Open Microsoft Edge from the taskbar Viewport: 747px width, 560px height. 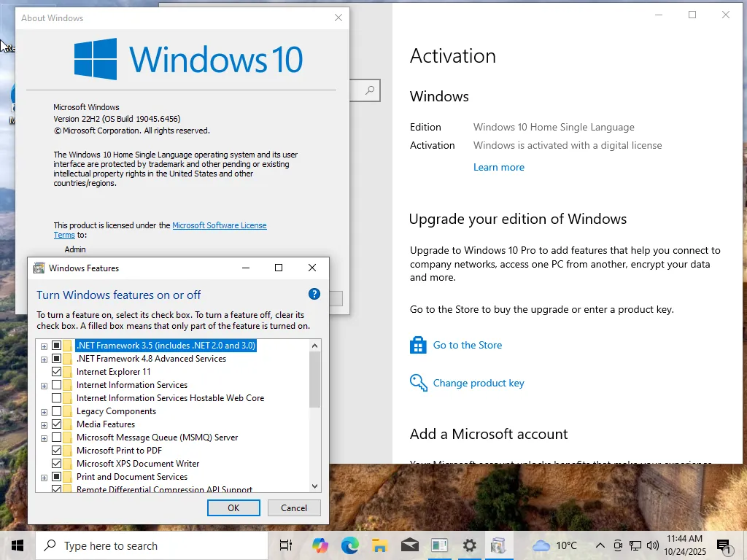tap(350, 545)
